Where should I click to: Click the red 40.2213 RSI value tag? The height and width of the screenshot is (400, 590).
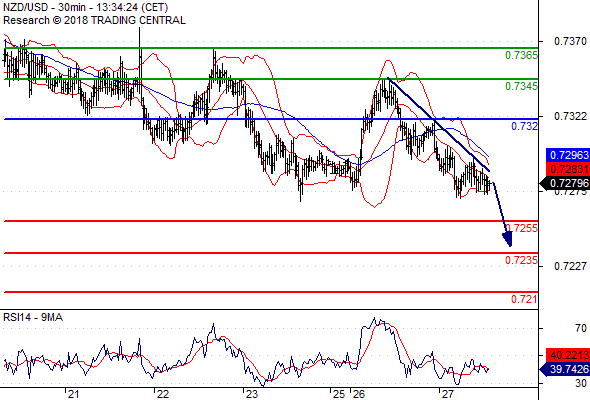coord(568,355)
